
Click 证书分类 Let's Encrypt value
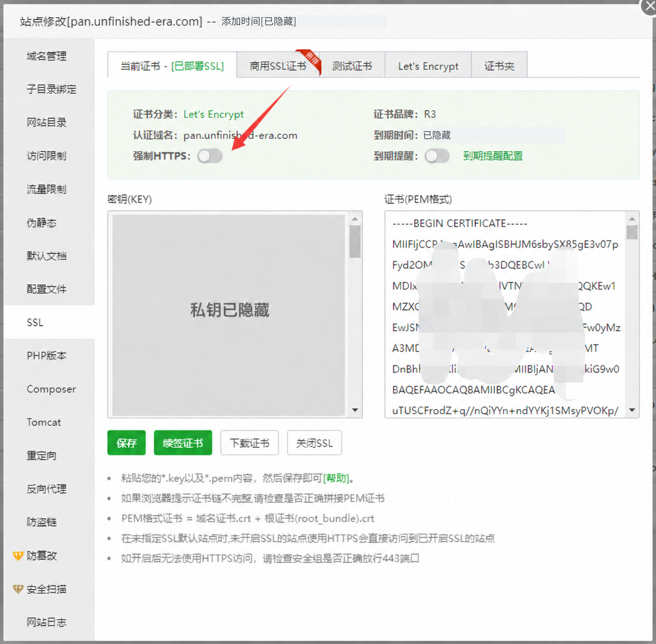click(213, 114)
